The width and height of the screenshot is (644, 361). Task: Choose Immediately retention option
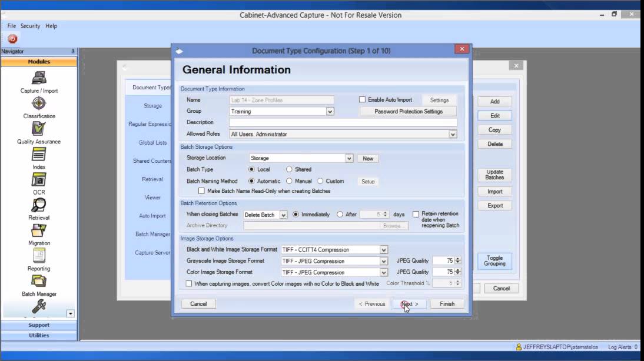[x=296, y=215]
